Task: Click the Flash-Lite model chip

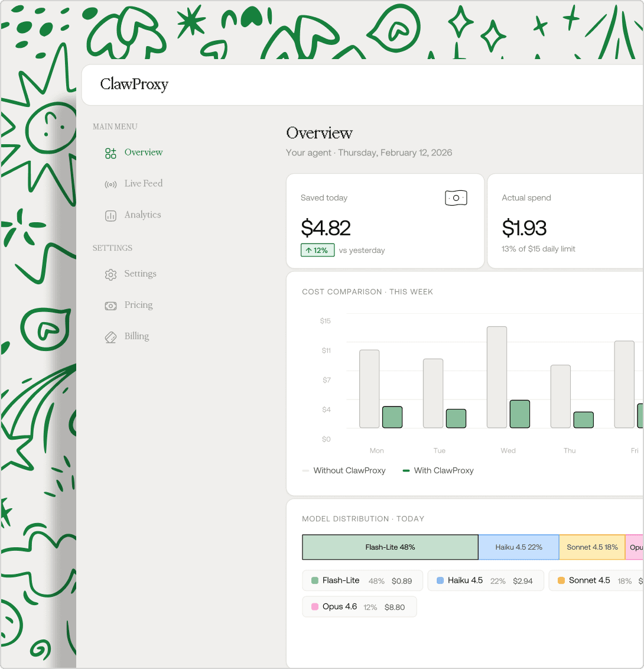Action: pos(362,581)
